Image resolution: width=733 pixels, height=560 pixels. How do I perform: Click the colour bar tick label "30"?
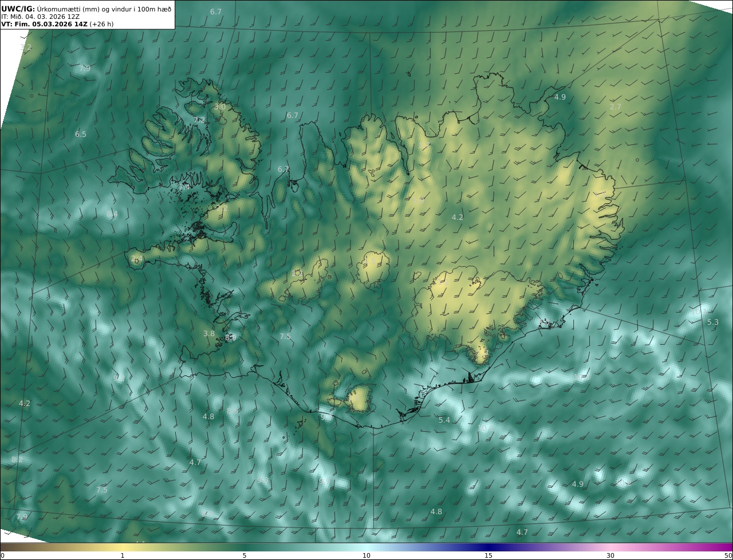click(x=610, y=555)
